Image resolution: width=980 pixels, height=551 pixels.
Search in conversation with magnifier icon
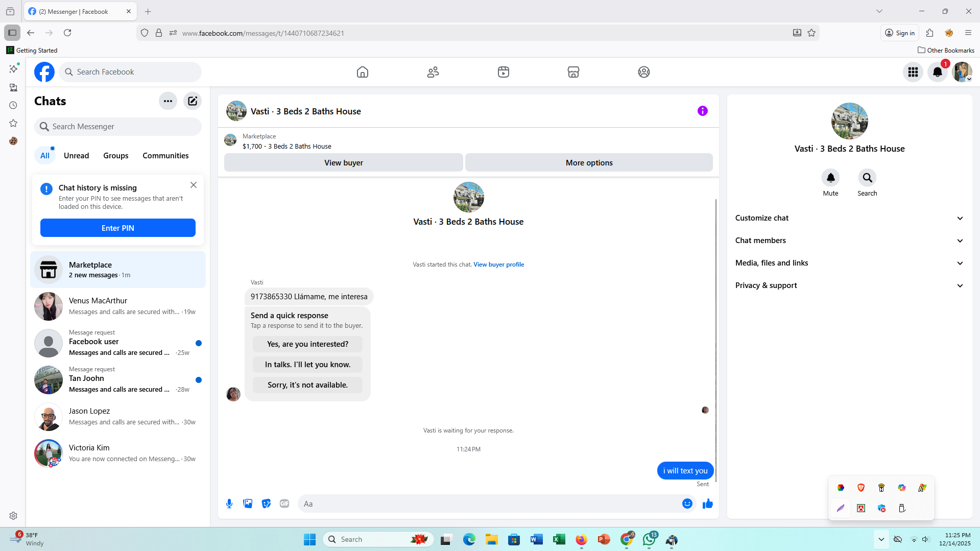click(x=867, y=178)
